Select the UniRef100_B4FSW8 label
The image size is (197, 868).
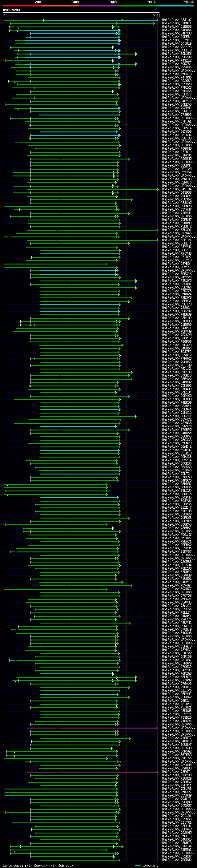(x=177, y=33)
